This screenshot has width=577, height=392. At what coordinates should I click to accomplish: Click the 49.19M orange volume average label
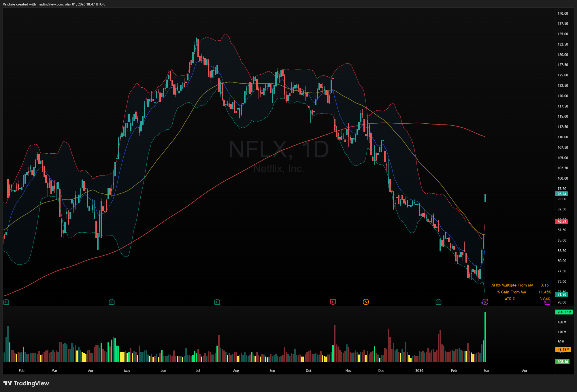coord(563,349)
